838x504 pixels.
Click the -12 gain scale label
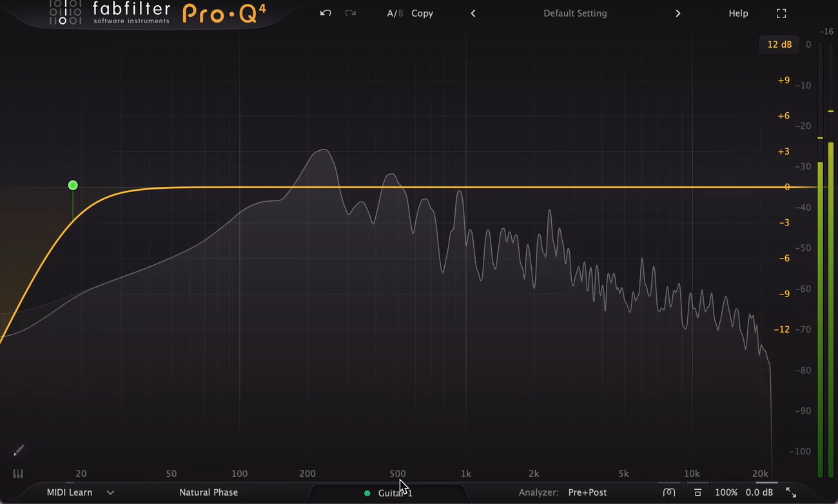tap(781, 329)
